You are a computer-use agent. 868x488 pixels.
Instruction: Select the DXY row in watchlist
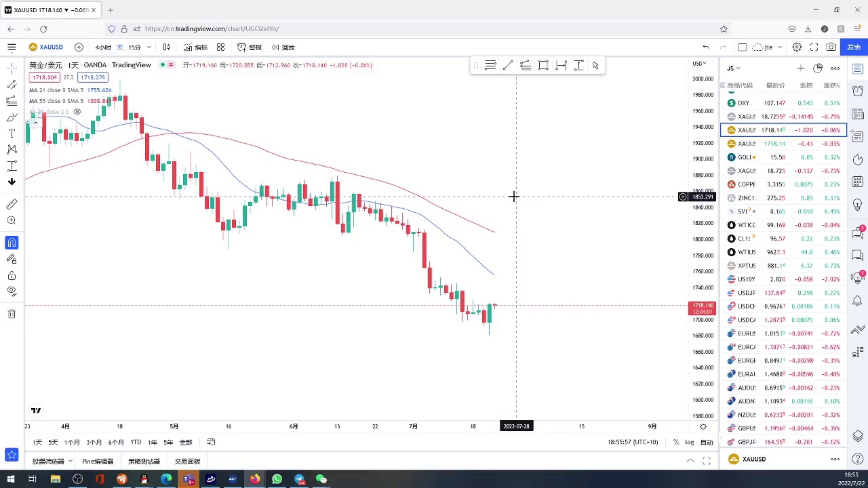(x=783, y=103)
